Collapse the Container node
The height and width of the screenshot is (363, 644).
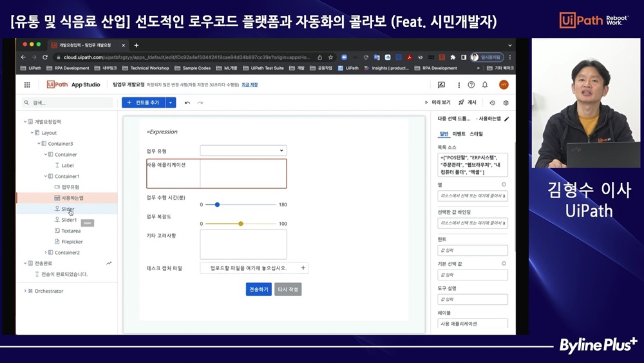(46, 155)
